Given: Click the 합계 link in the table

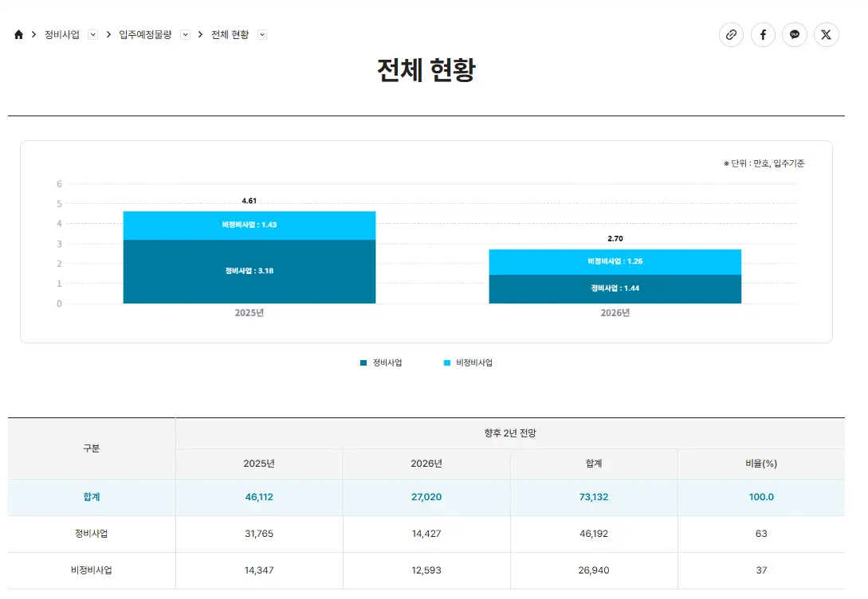Looking at the screenshot, I should (x=90, y=497).
